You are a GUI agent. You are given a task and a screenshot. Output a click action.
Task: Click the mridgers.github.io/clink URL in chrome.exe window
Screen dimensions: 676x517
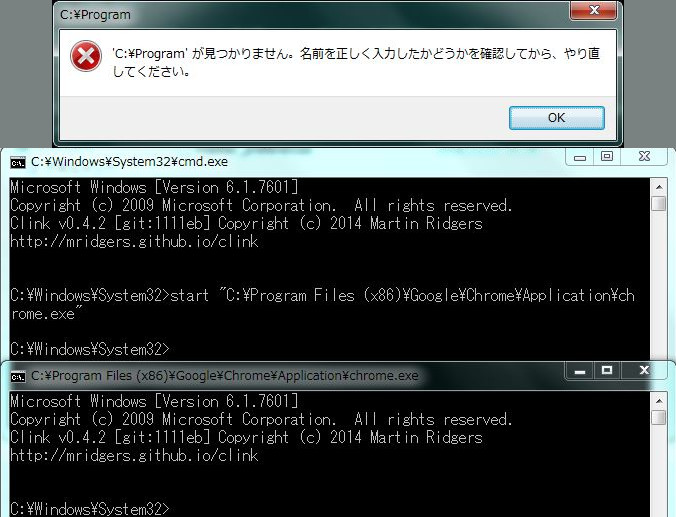coord(134,455)
